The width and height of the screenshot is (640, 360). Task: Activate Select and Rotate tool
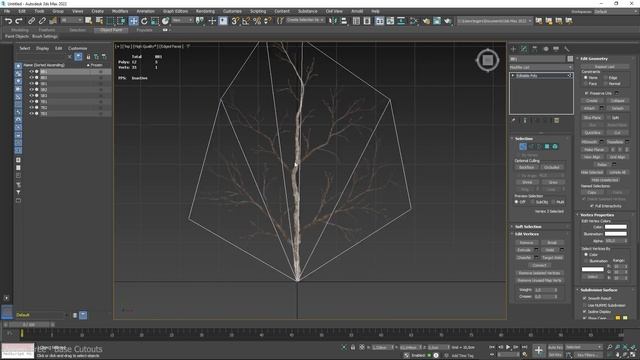(x=144, y=21)
